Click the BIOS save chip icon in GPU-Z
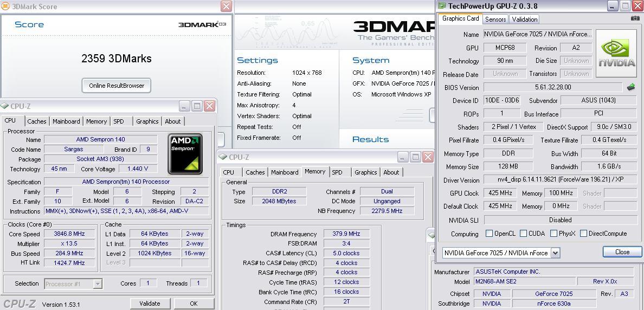The image size is (644, 310). point(630,87)
